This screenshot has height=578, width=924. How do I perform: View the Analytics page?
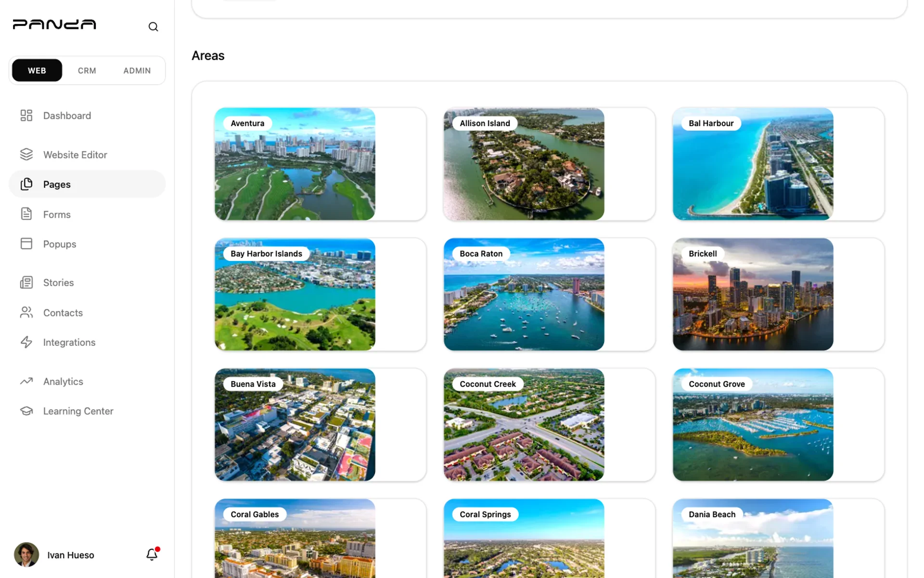pyautogui.click(x=87, y=381)
